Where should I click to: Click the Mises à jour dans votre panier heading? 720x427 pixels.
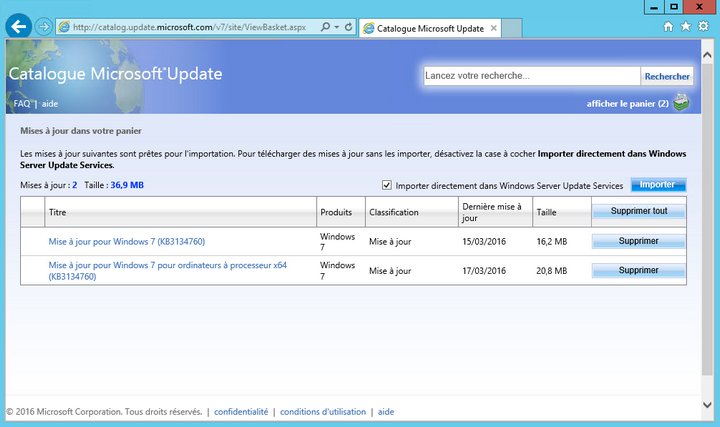click(x=81, y=131)
